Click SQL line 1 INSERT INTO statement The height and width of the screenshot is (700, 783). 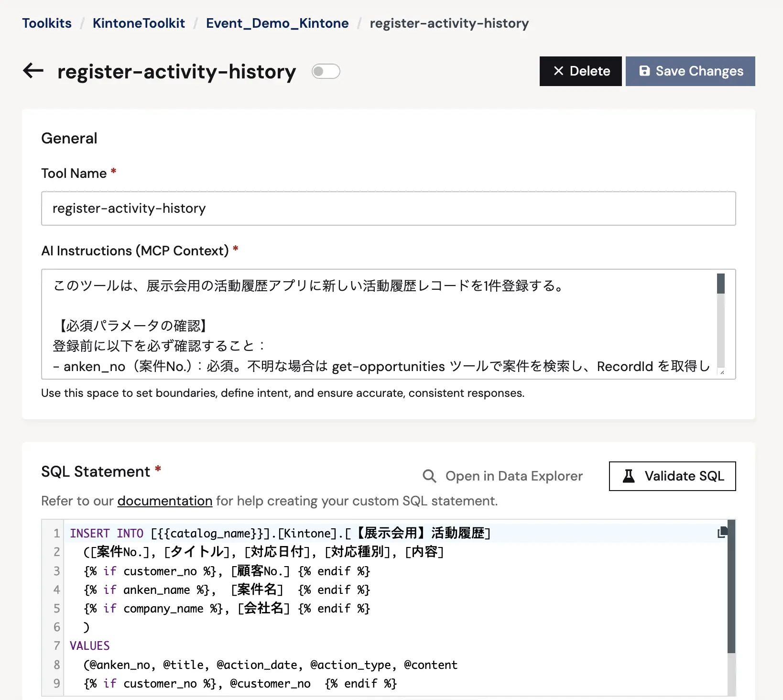pos(280,533)
